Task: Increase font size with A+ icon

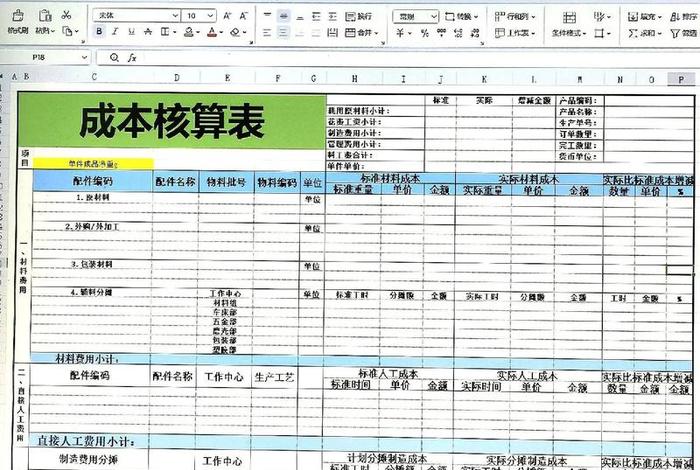Action: (x=227, y=16)
